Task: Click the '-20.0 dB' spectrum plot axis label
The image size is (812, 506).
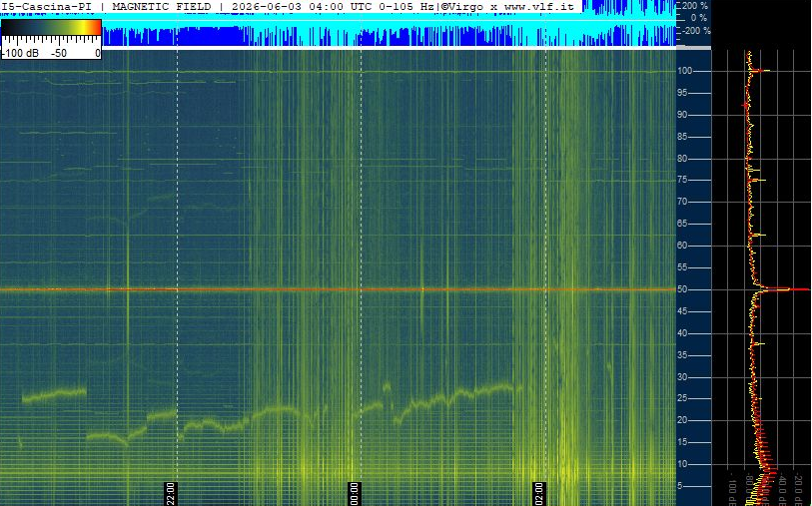Action: [797, 488]
